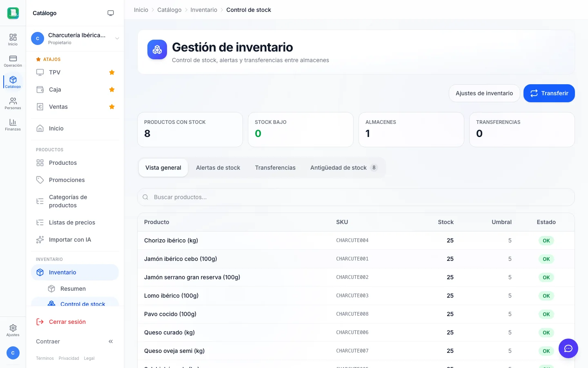Unstar the Ventas shortcut
Viewport: 588px width, 368px height.
(112, 107)
